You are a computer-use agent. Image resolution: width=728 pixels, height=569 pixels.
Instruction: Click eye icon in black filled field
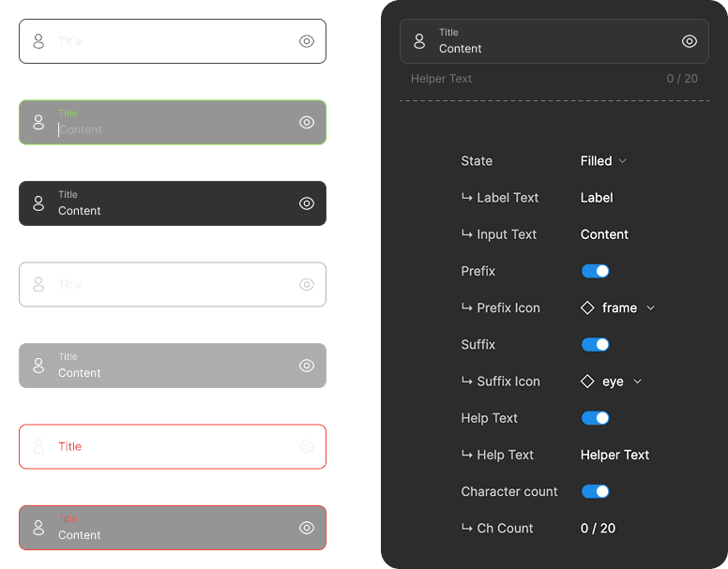307,203
